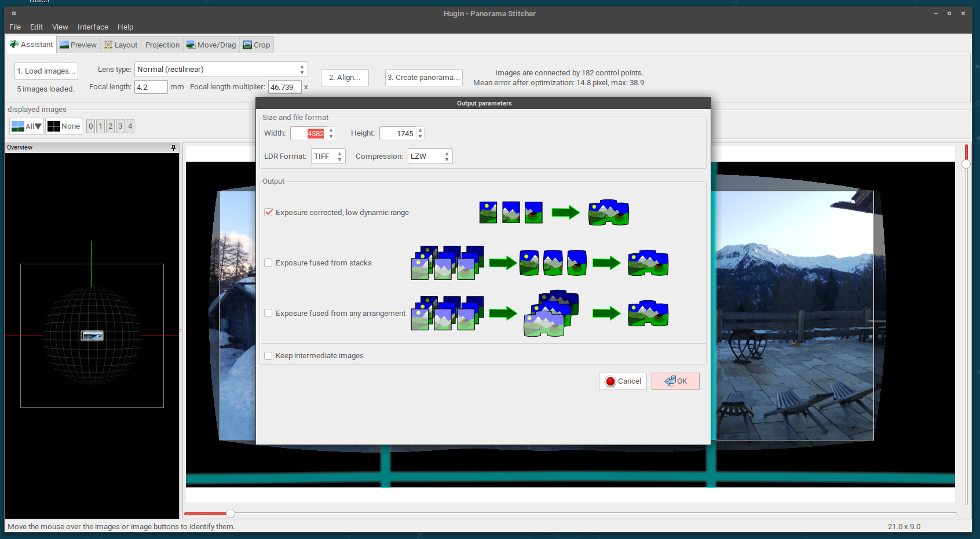Click the red stop icon on Cancel
Image resolution: width=980 pixels, height=539 pixels.
click(610, 381)
